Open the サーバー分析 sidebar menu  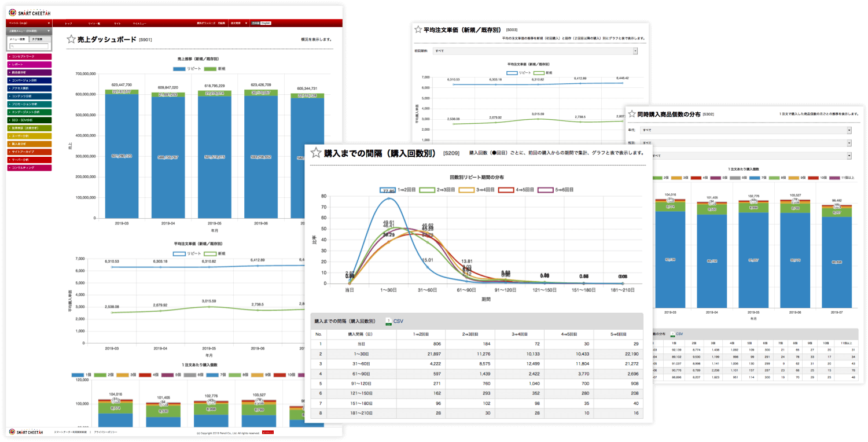(30, 160)
